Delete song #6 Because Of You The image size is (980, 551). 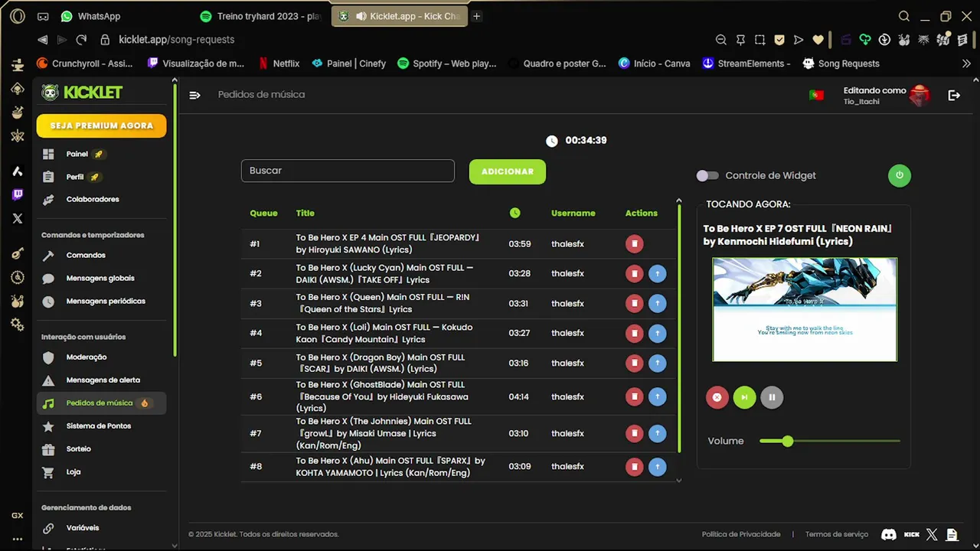(634, 397)
